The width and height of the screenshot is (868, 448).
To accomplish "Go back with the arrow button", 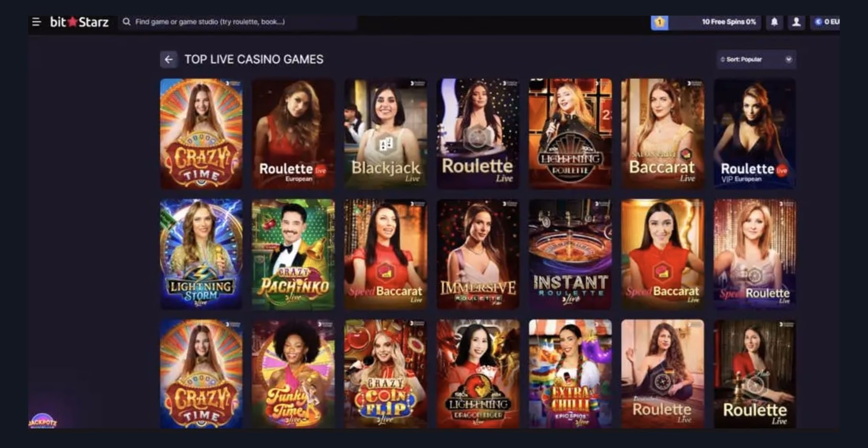I will 169,59.
